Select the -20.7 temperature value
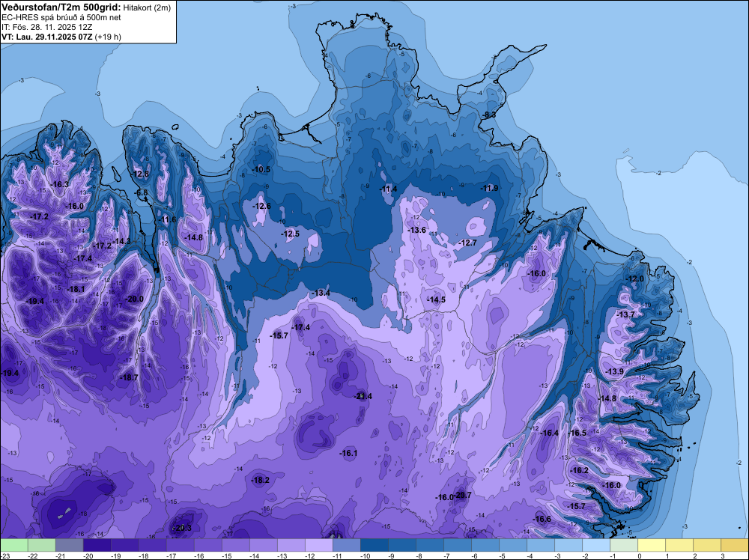Viewport: 749px width, 560px height. click(462, 495)
